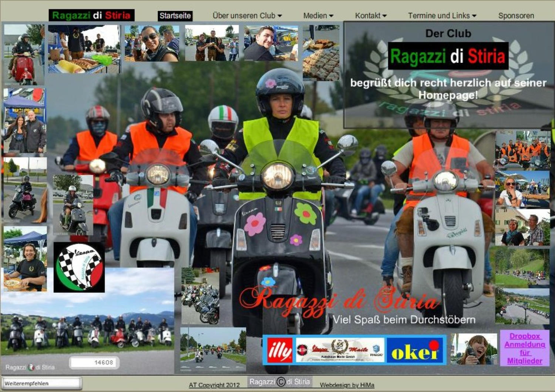Expand the Termine und Links menu
Viewport: 555px width, 392px height.
click(x=442, y=16)
